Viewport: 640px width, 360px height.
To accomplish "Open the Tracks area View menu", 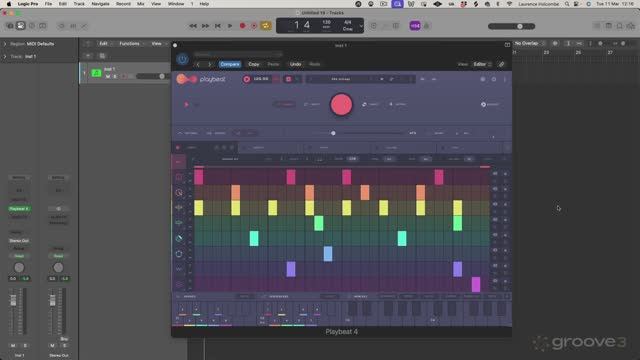I will pos(157,44).
